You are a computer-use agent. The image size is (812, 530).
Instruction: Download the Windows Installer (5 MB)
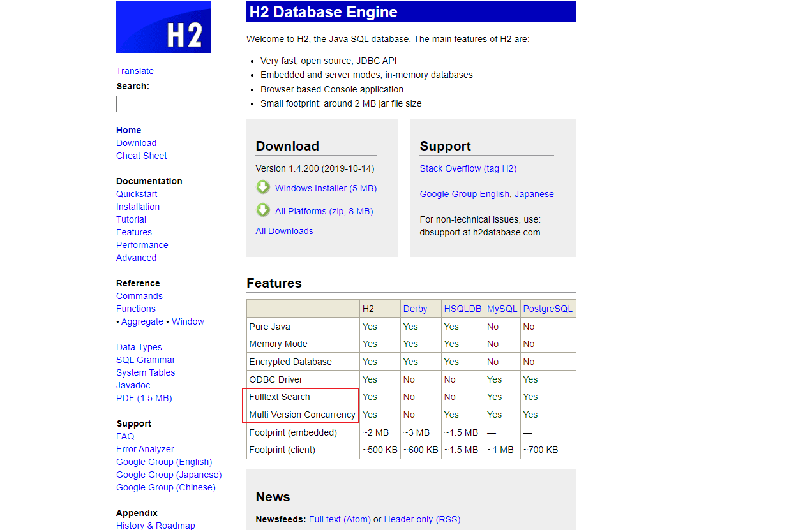326,188
